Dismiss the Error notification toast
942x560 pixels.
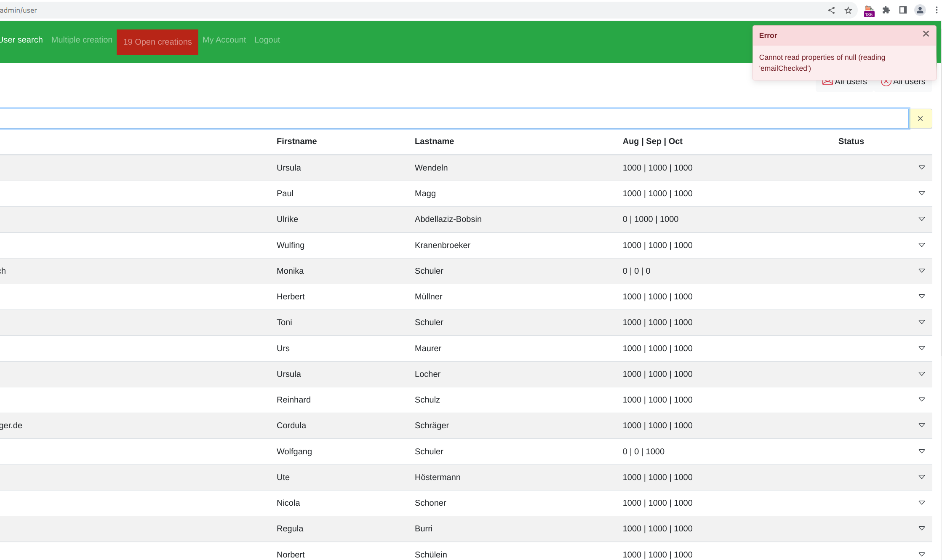click(x=926, y=34)
